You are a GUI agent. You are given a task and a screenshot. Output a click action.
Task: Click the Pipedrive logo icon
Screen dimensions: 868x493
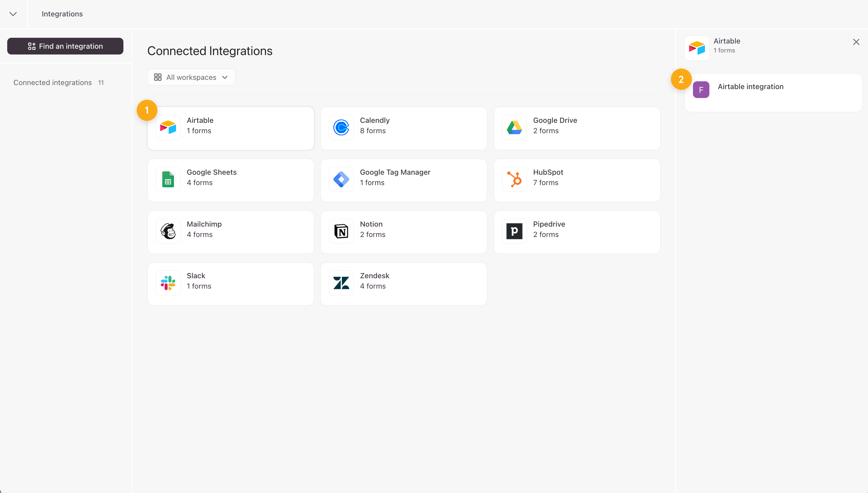coord(514,231)
